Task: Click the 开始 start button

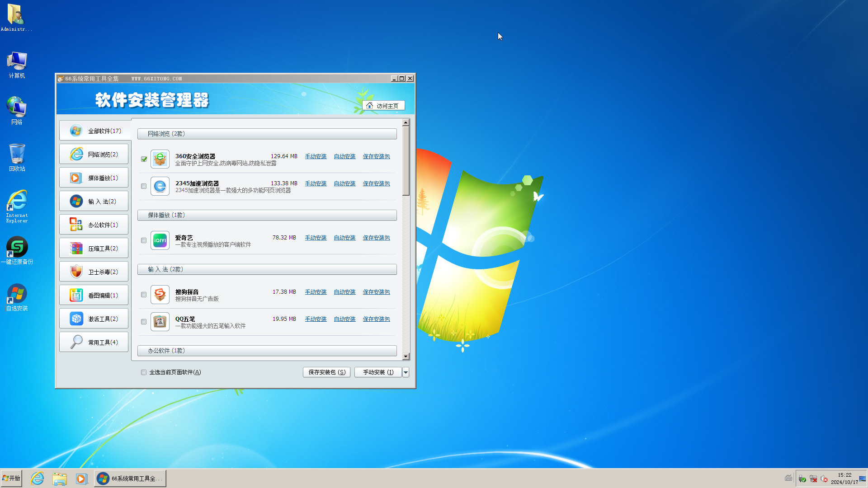Action: pos(11,478)
